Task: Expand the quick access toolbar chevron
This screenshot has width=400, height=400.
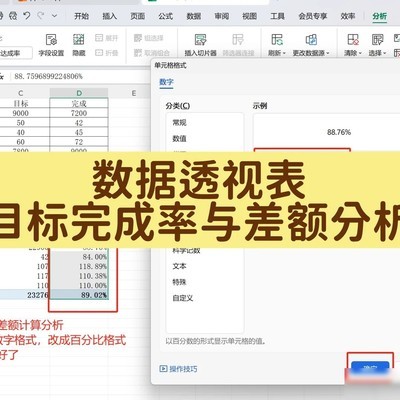Action: [54, 16]
